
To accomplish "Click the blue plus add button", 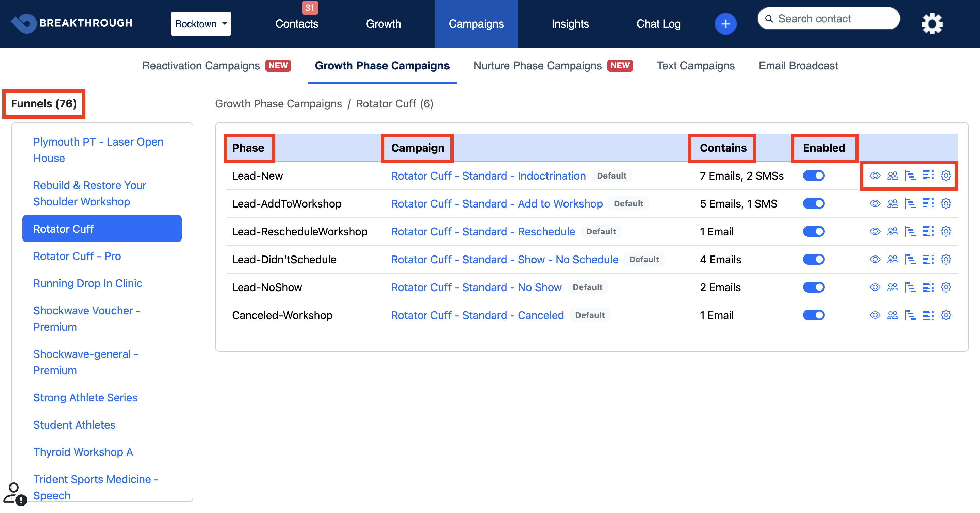I will click(725, 24).
